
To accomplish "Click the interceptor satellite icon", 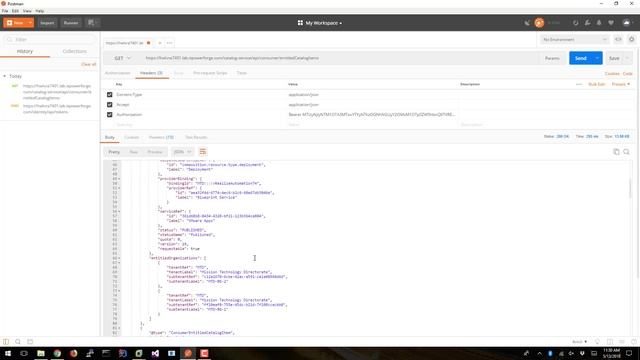I will pyautogui.click(x=527, y=23).
